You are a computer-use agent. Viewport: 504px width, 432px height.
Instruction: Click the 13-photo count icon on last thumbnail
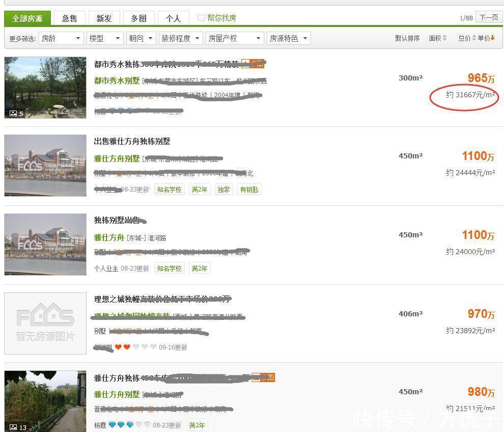14,427
